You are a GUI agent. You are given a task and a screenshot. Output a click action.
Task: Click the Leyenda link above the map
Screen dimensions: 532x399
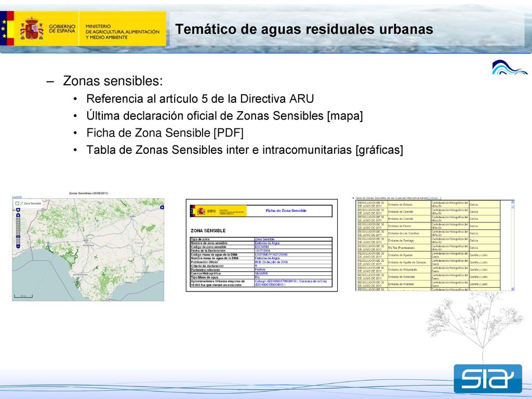pyautogui.click(x=17, y=197)
